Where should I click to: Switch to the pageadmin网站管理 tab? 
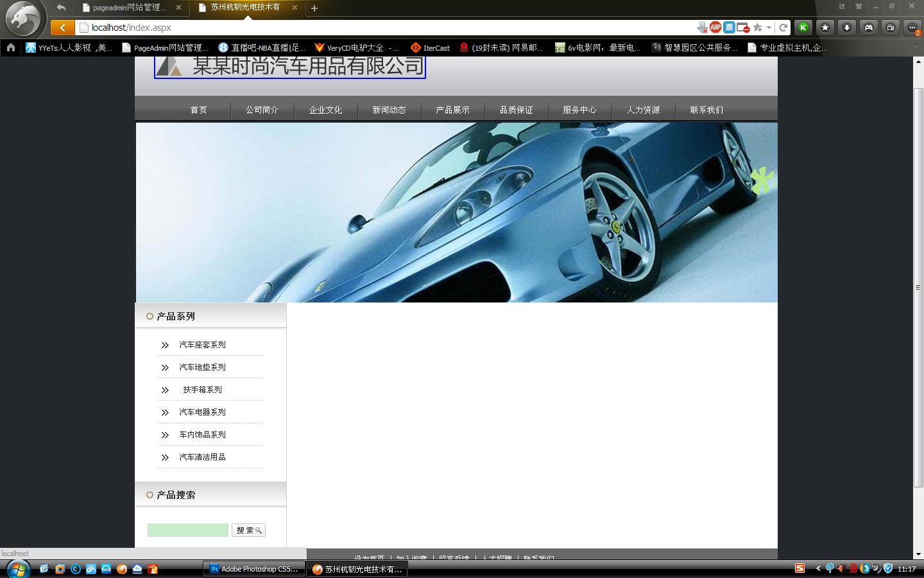coord(128,8)
